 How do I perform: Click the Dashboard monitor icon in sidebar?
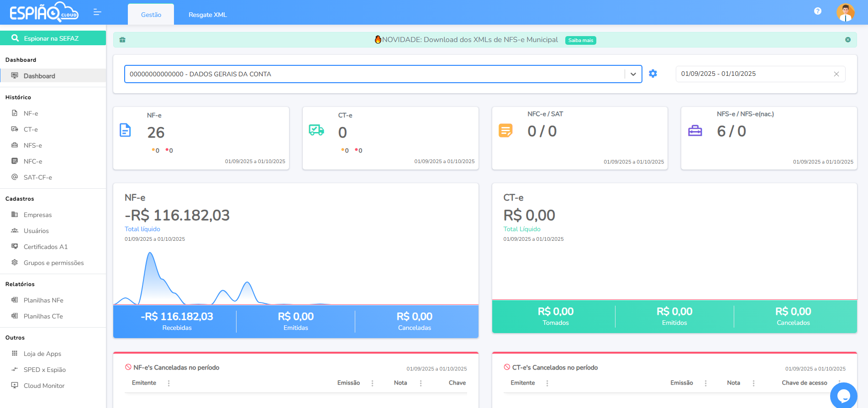pos(15,75)
